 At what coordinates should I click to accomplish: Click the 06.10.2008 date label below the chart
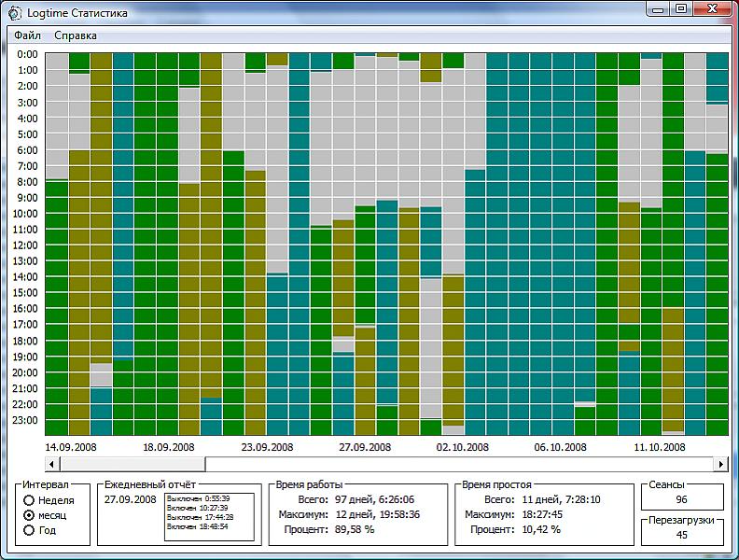(x=559, y=447)
